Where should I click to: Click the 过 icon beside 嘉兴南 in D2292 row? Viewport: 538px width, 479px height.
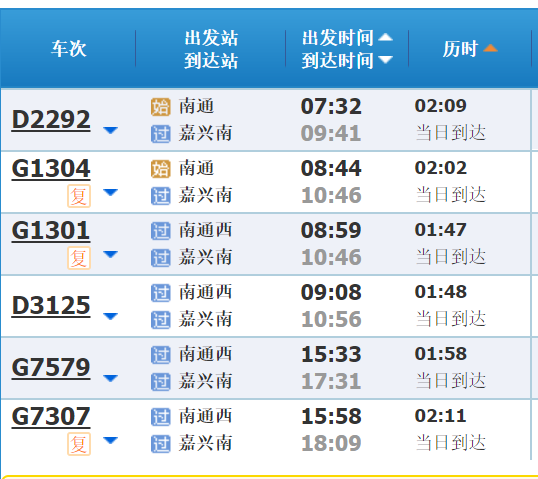(161, 134)
